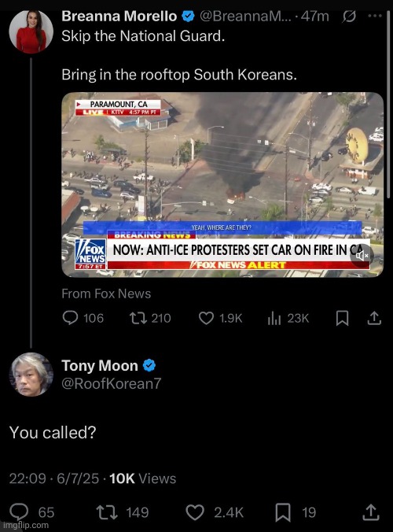This screenshot has width=393, height=532.
Task: Open reply icon on Breanna Morello's post
Action: pyautogui.click(x=70, y=318)
